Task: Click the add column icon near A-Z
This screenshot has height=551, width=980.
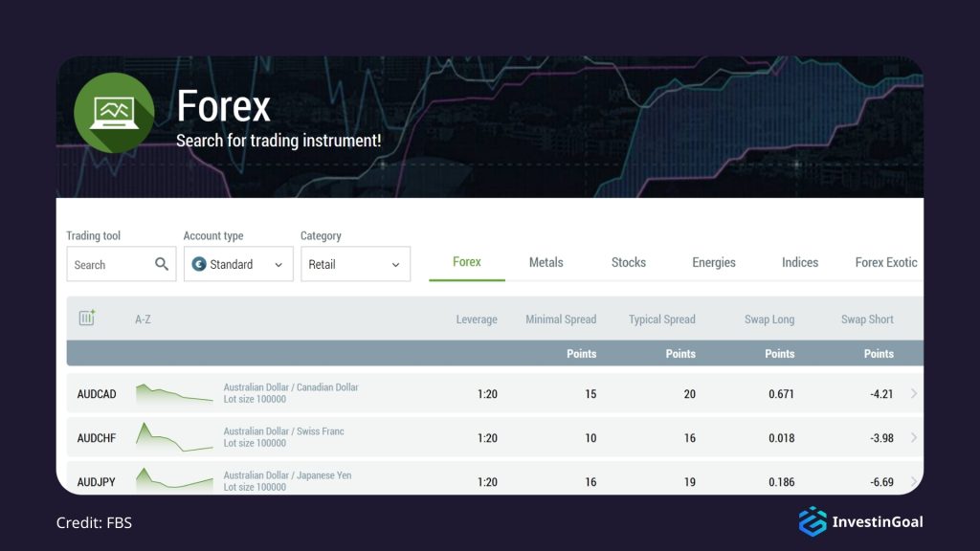Action: coord(86,317)
